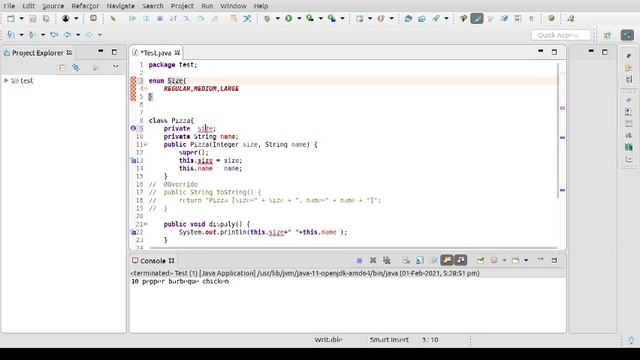Click Clear Console icon
This screenshot has width=640, height=360.
406,260
